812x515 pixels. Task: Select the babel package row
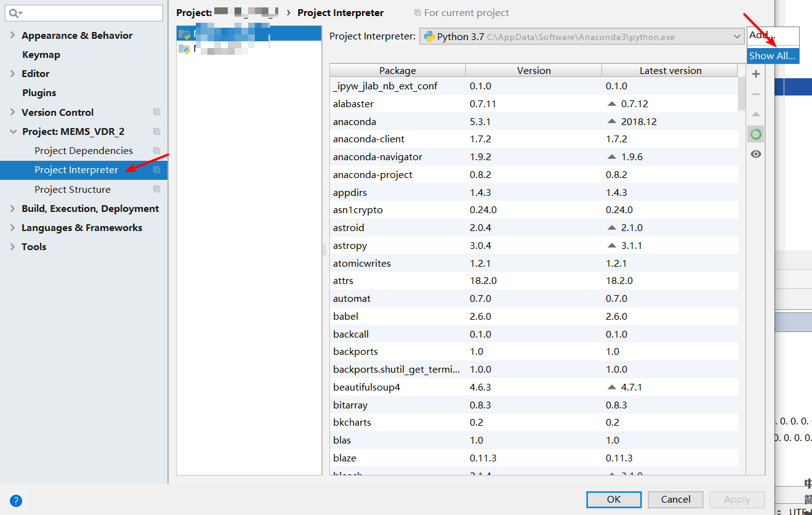point(534,316)
